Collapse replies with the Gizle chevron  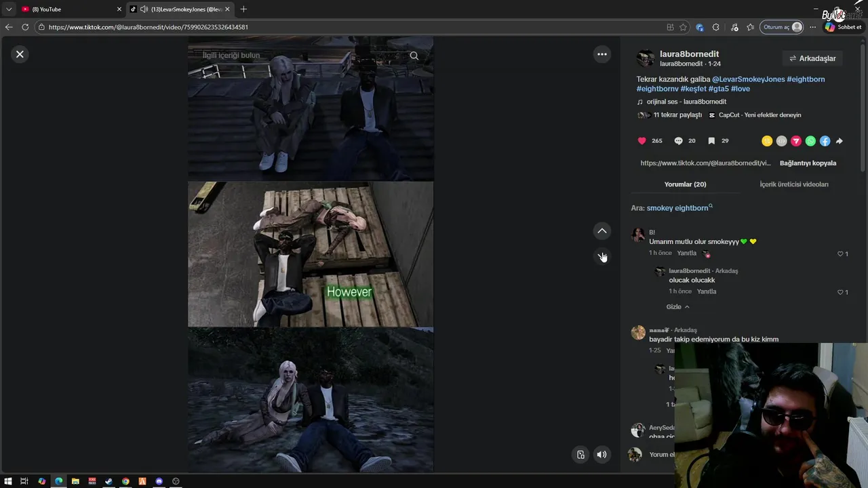[x=677, y=307]
